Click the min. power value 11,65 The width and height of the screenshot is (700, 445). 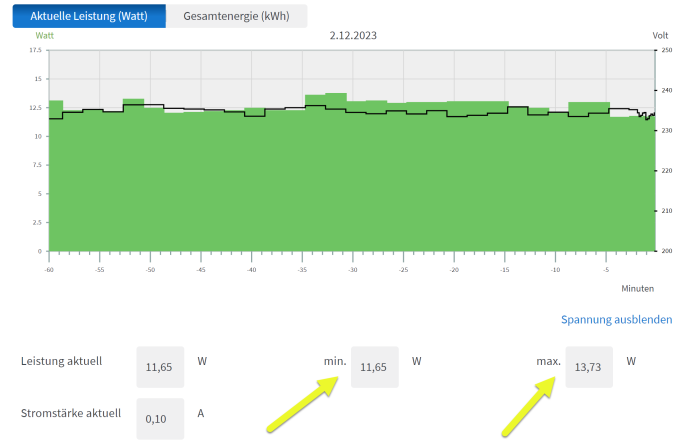(x=374, y=367)
